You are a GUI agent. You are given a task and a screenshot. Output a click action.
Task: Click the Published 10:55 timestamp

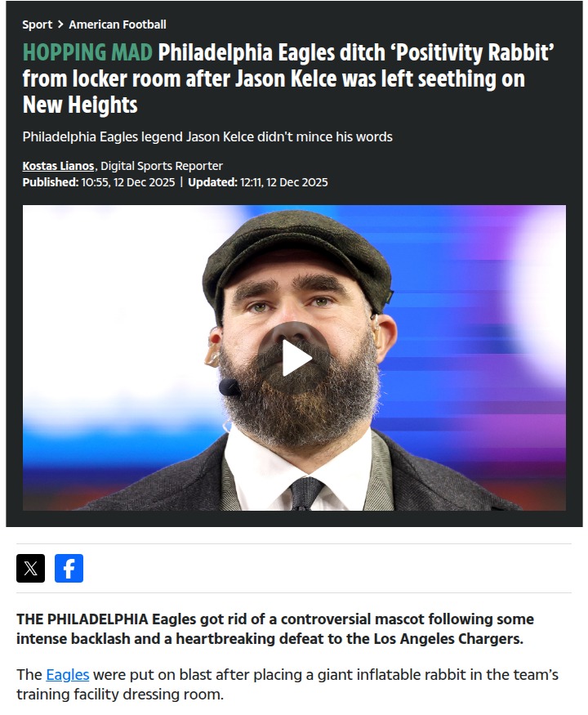click(x=99, y=182)
